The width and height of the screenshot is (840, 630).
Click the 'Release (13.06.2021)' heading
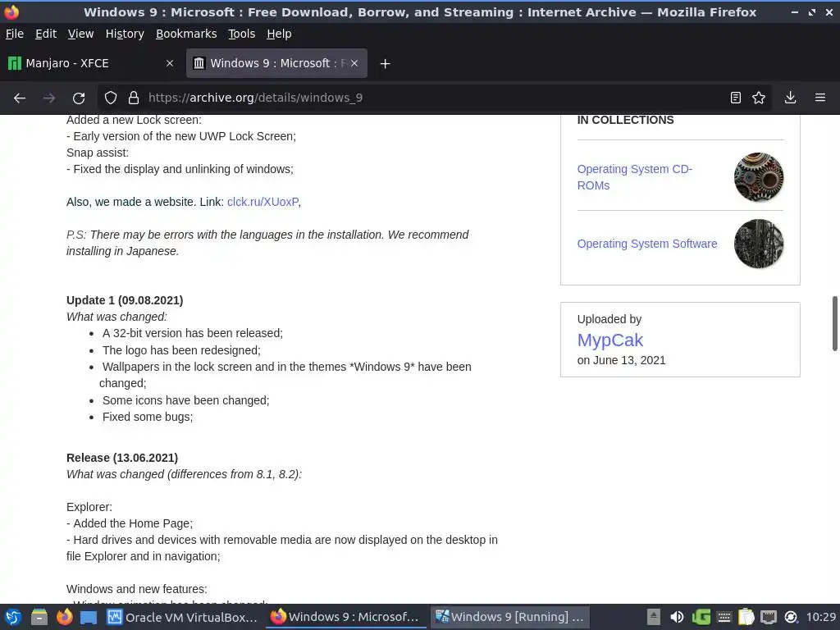(x=122, y=458)
